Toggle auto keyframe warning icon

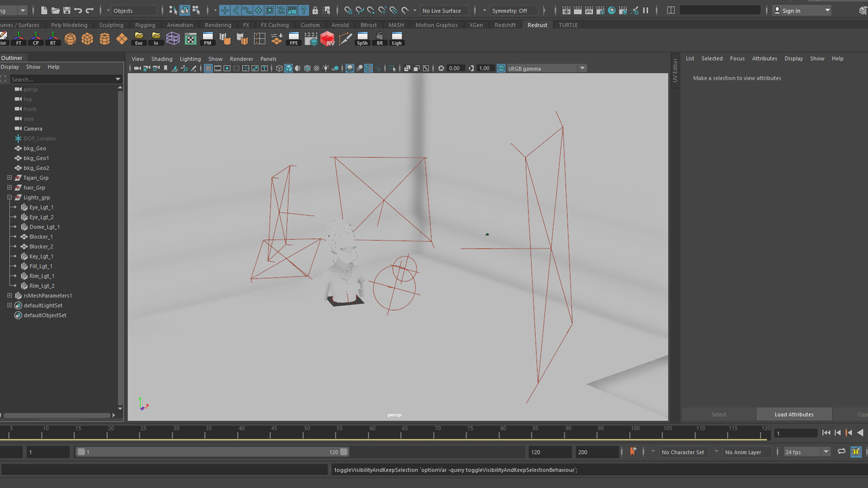[x=856, y=452]
